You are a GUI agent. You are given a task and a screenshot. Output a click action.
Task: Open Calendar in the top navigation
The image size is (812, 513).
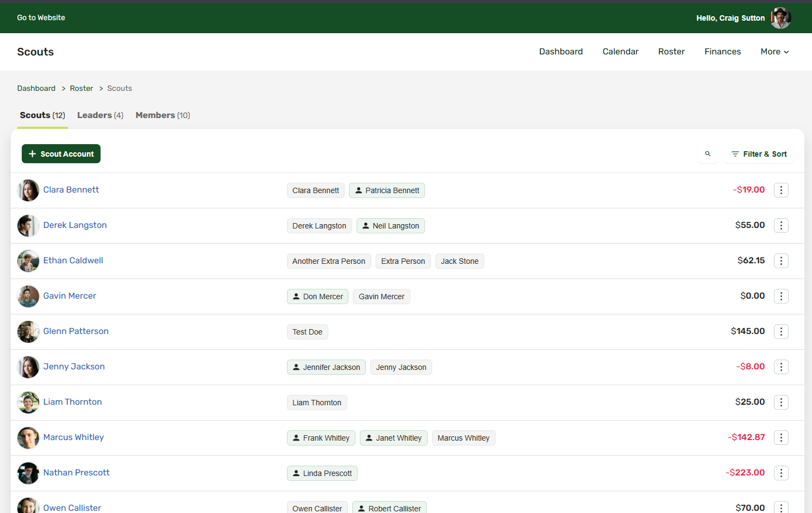[x=621, y=52]
